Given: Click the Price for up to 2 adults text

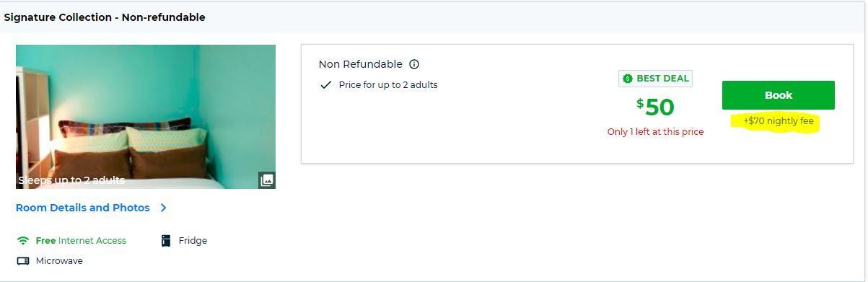Looking at the screenshot, I should [388, 85].
